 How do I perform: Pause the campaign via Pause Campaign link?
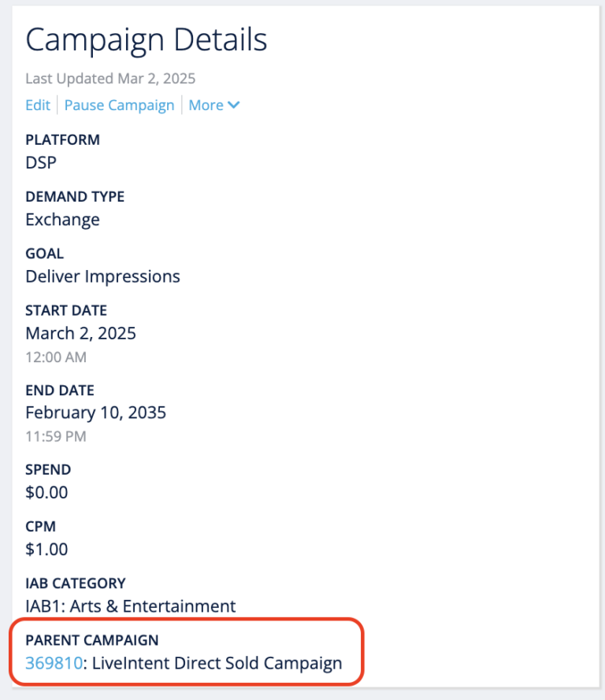tap(119, 105)
